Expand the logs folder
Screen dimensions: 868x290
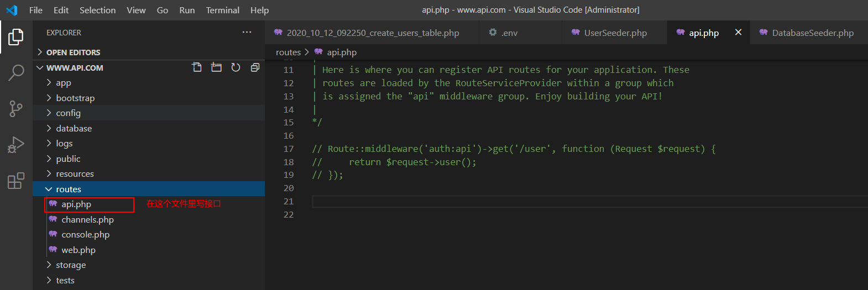(149, 143)
